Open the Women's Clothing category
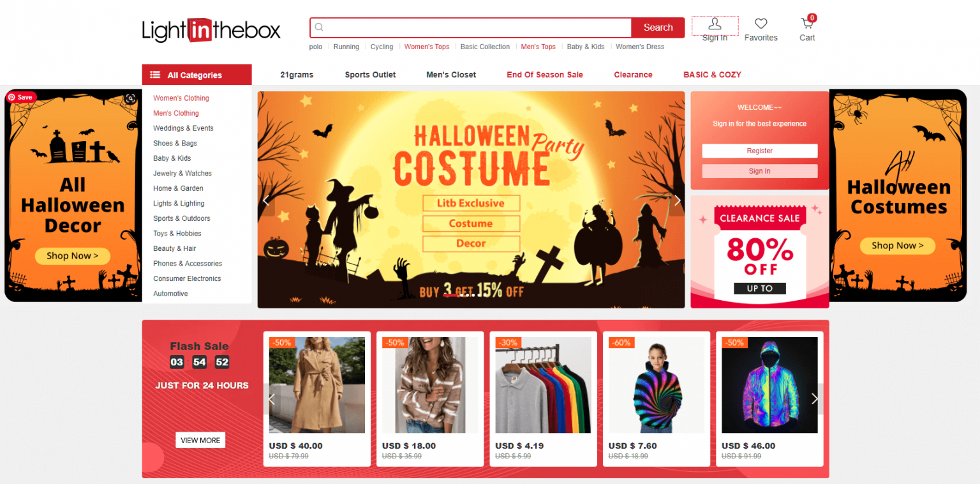The height and width of the screenshot is (484, 980). (x=181, y=98)
